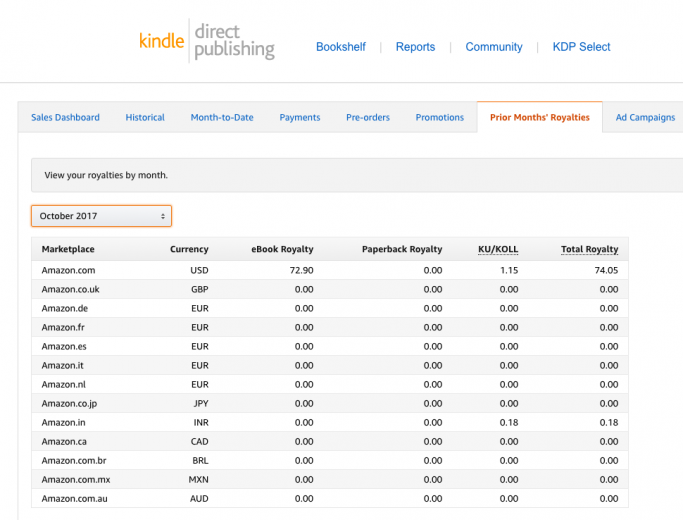Click the Total Royalty column header

click(589, 249)
